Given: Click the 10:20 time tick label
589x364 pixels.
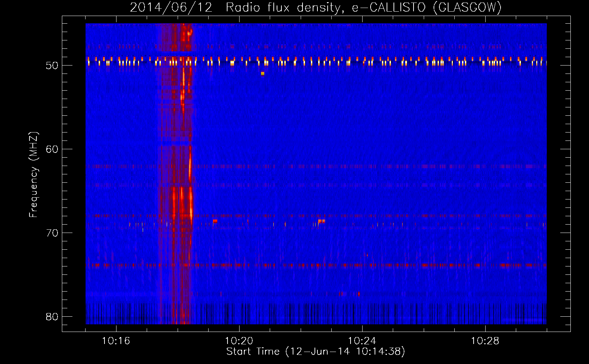Looking at the screenshot, I should [x=239, y=341].
